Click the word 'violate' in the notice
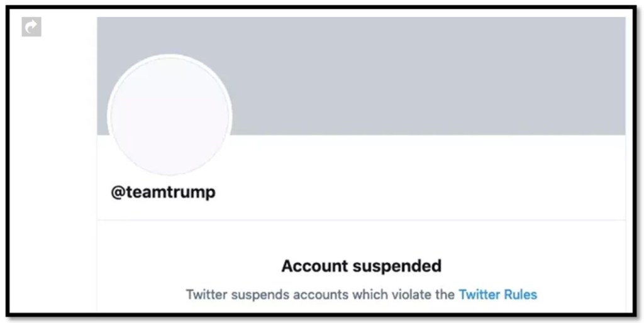This screenshot has height=323, width=644. [x=414, y=294]
